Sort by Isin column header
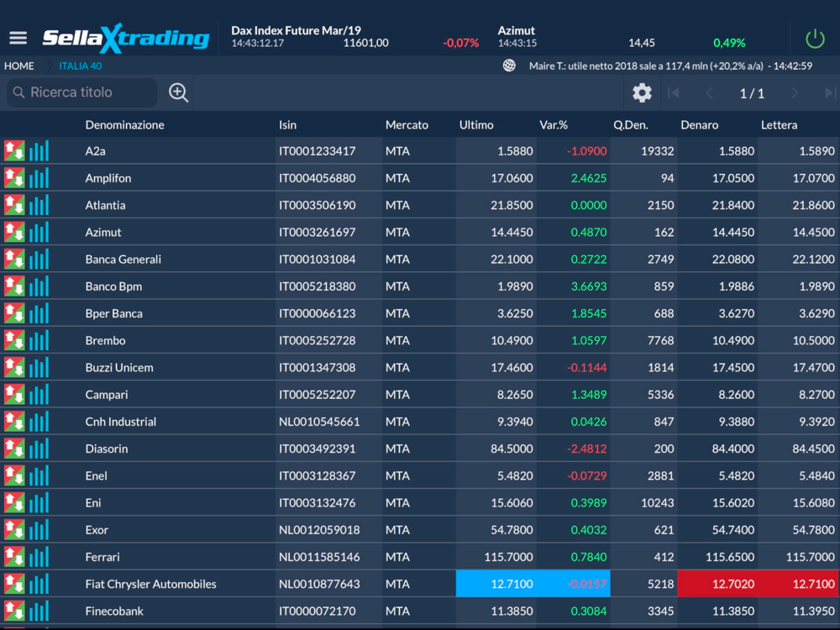 [x=287, y=125]
